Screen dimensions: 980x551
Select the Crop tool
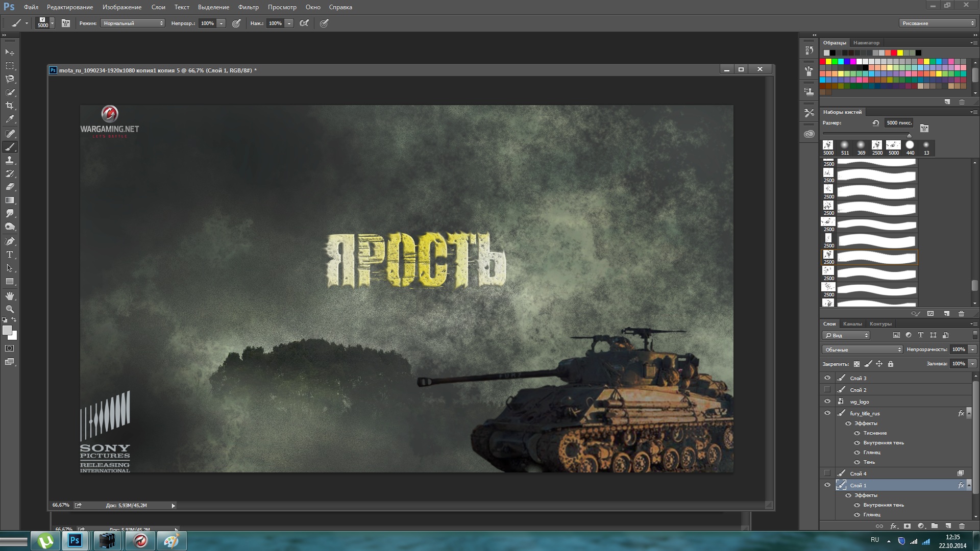pos(10,106)
